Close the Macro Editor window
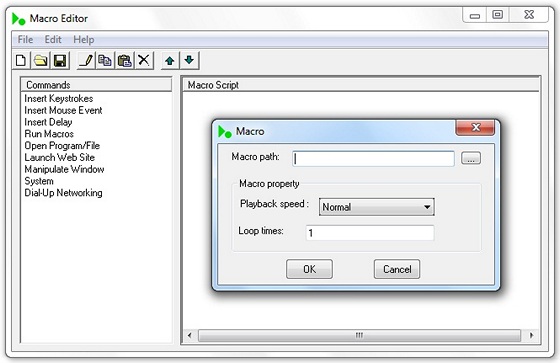 coord(529,15)
